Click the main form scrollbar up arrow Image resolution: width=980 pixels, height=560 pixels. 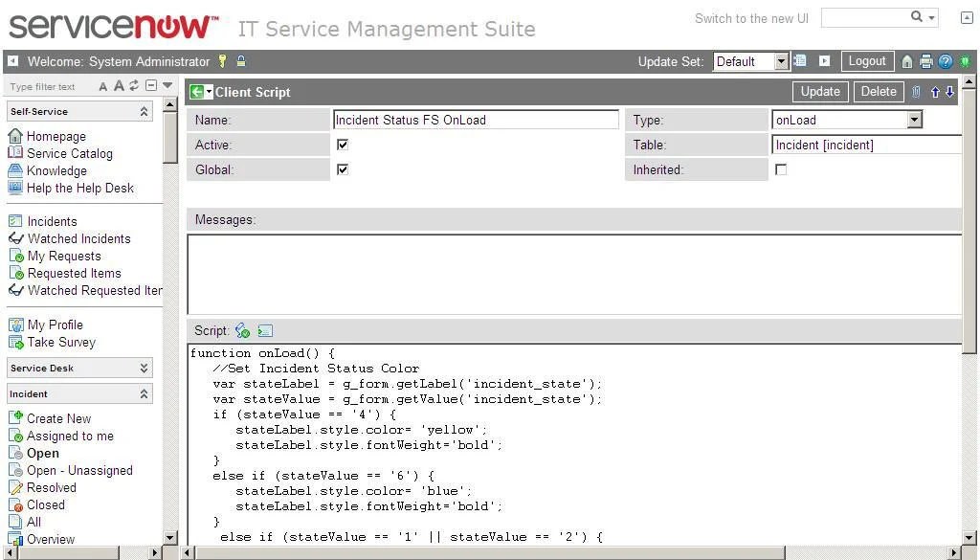pos(969,81)
